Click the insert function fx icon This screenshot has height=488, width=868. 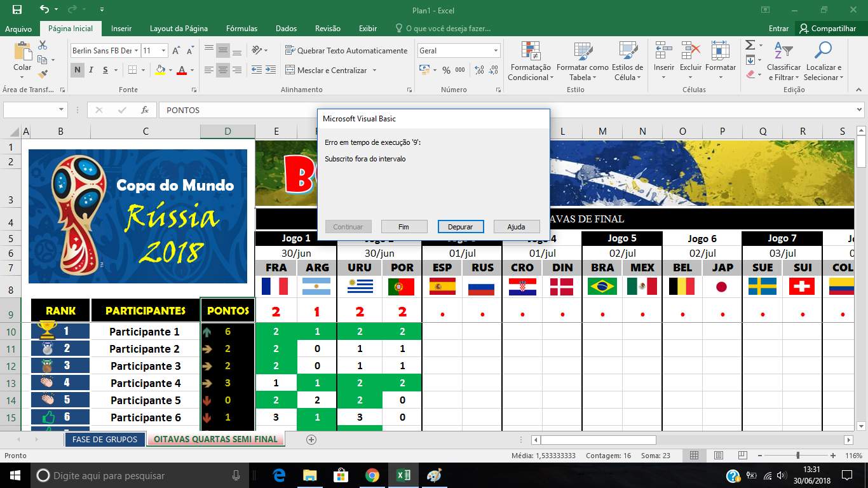(145, 110)
